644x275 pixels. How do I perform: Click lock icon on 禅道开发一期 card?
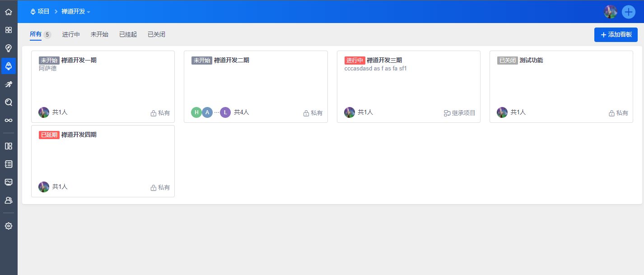pyautogui.click(x=154, y=113)
